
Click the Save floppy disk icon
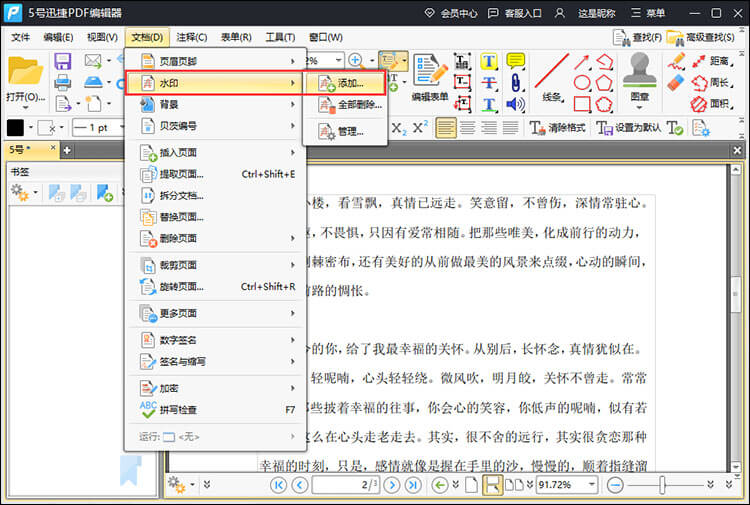click(x=63, y=62)
